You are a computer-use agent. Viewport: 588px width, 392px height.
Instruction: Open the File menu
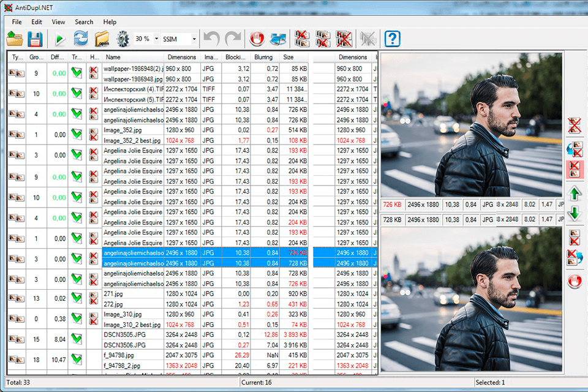[x=17, y=22]
